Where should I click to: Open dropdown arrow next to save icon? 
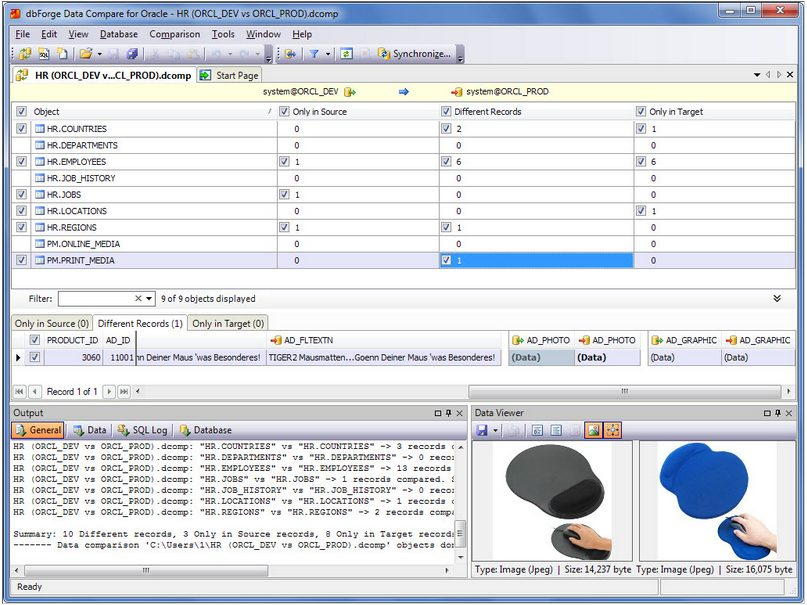(496, 430)
